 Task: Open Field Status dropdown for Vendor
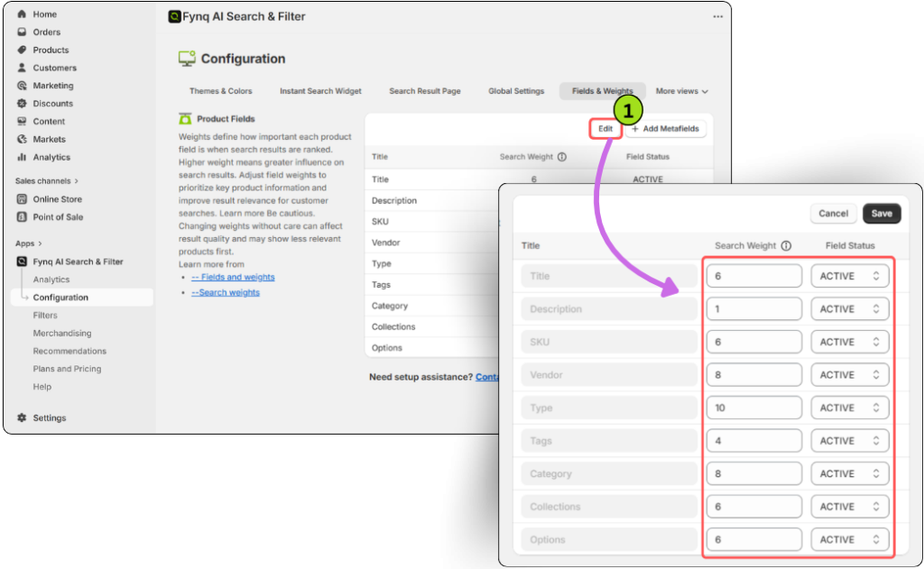click(x=850, y=375)
